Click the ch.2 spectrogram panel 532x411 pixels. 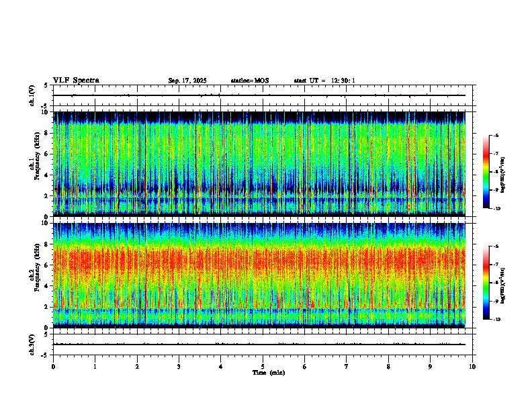(259, 275)
